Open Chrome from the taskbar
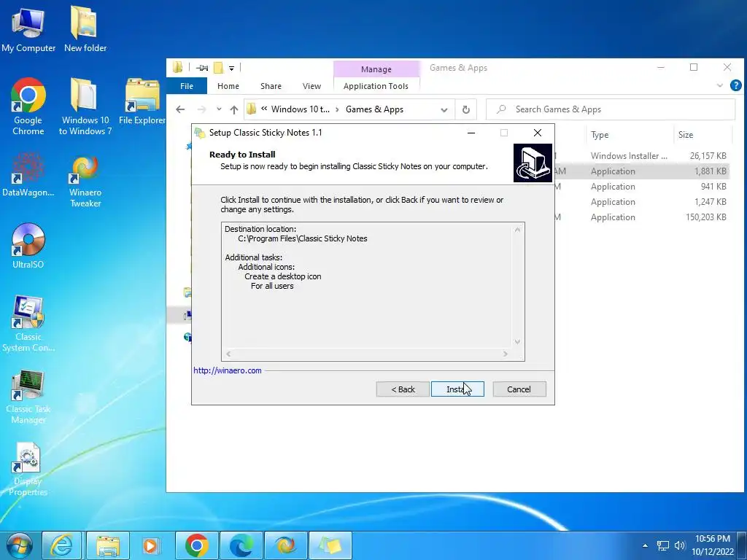The image size is (747, 560). 197,545
